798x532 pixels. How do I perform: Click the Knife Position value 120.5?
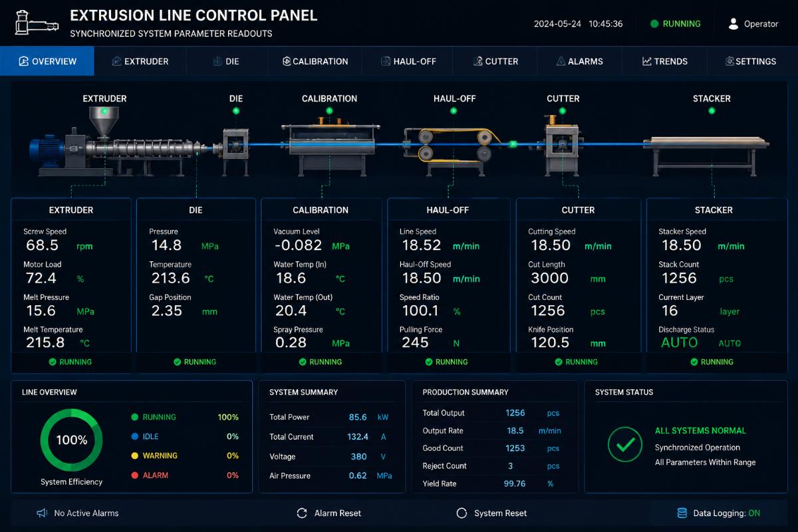[550, 342]
